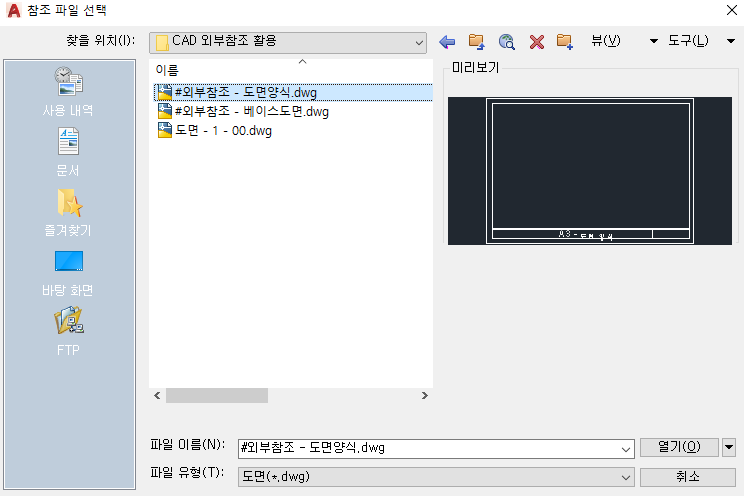The image size is (744, 496).
Task: Click the horizontal scrollbar thumb
Action: point(217,395)
